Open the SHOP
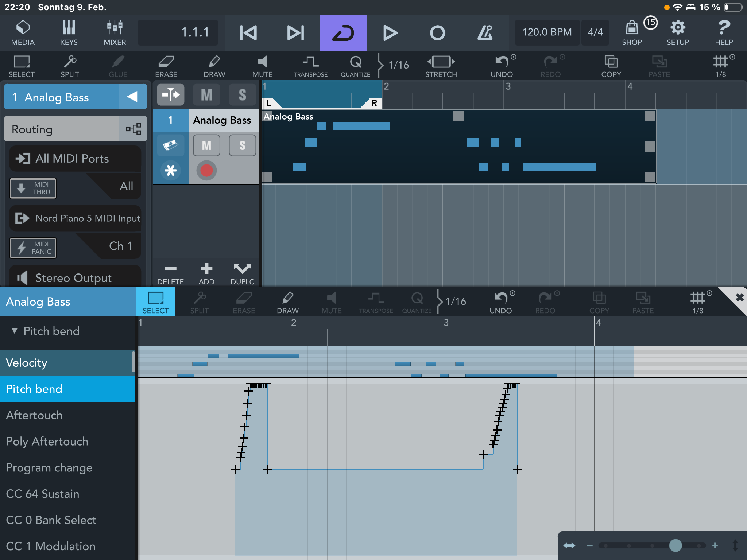The width and height of the screenshot is (747, 560). point(632,33)
